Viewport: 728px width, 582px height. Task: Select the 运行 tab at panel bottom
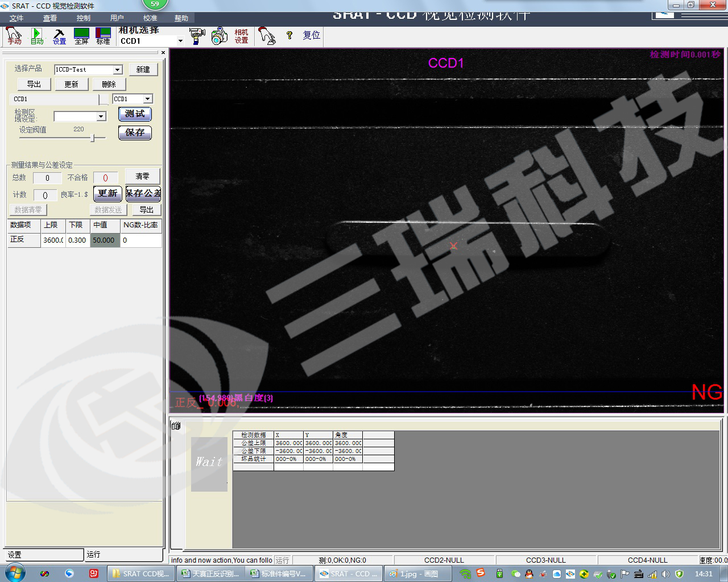(124, 555)
